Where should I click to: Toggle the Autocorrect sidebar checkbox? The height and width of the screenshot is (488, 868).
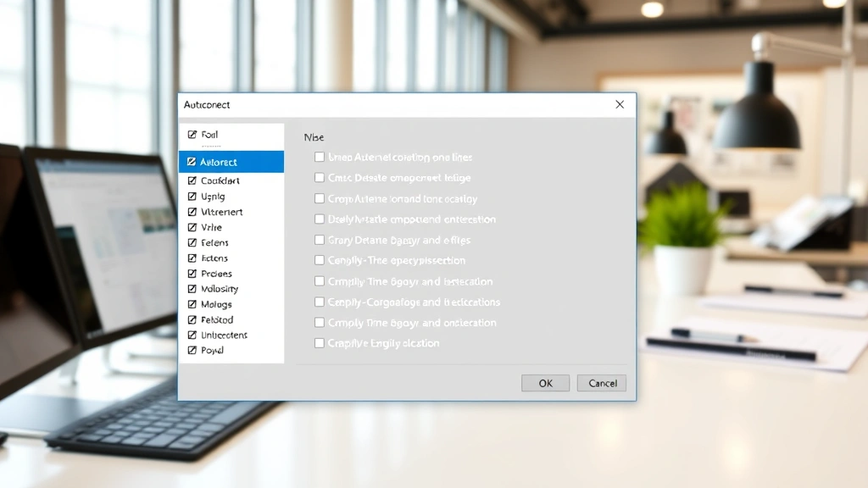(192, 162)
